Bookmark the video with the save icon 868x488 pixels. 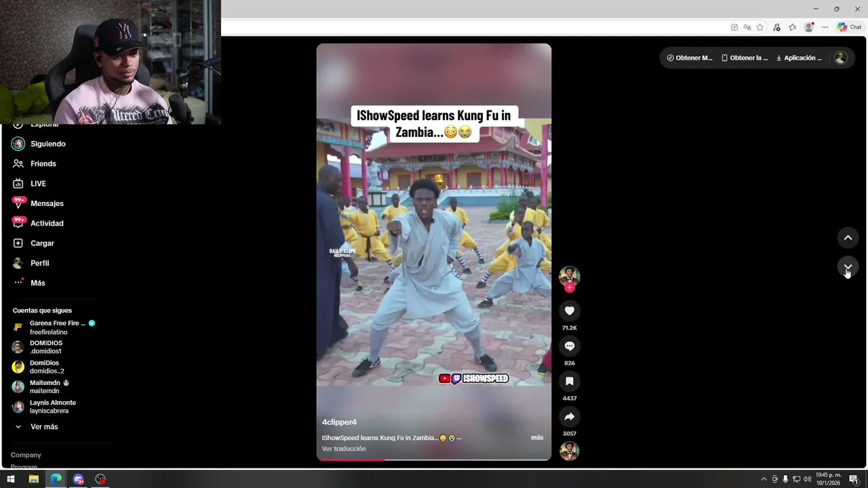tap(570, 382)
